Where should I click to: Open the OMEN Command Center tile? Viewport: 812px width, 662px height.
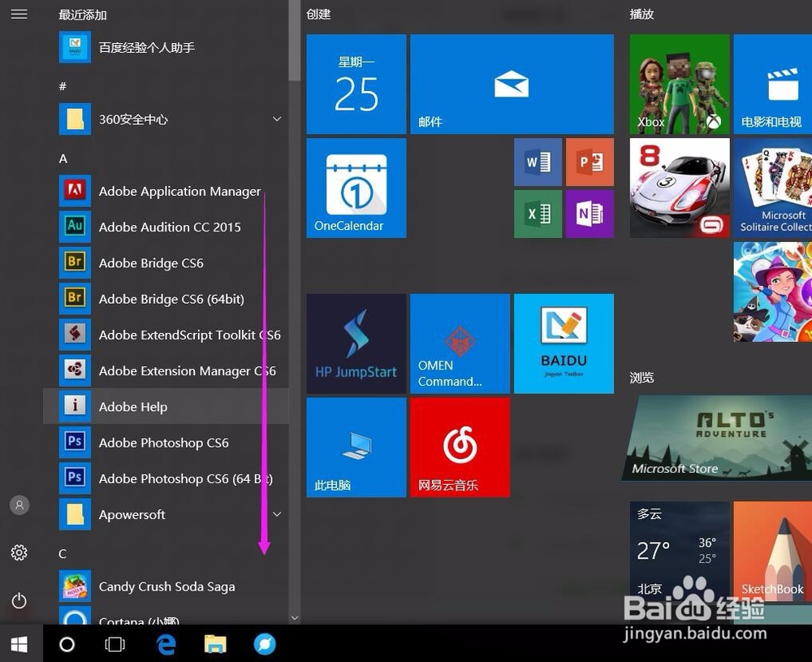tap(460, 344)
